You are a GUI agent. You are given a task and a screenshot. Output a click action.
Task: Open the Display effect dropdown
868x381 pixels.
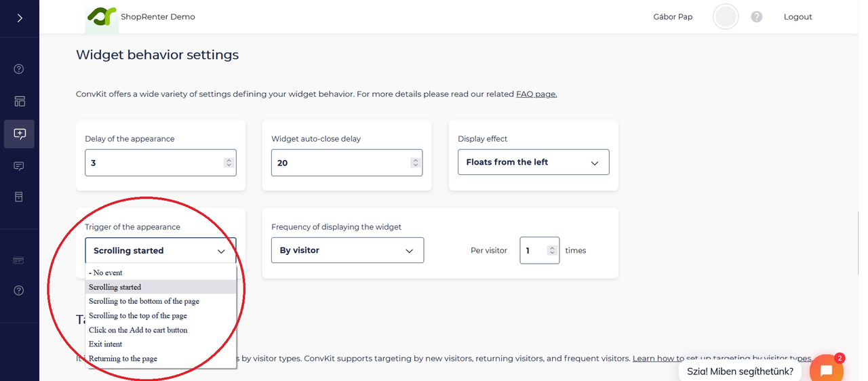click(533, 162)
